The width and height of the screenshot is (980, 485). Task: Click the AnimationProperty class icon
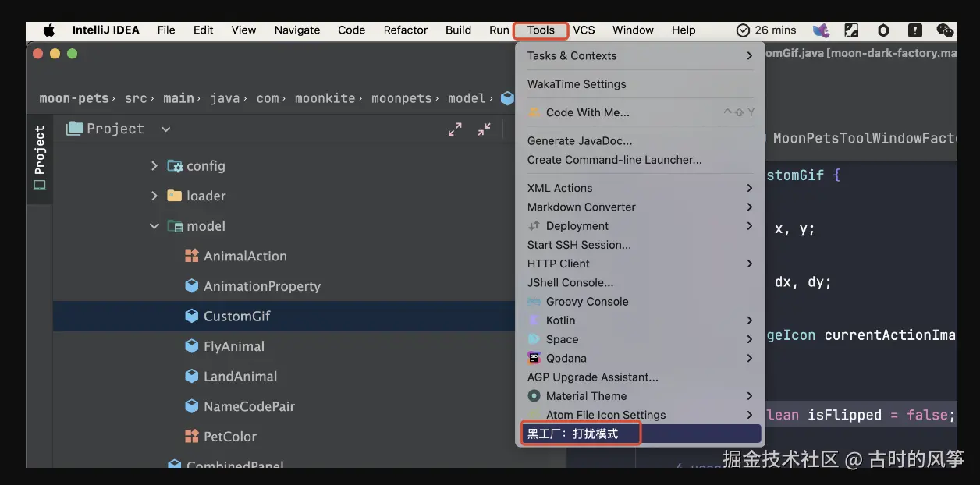point(191,286)
